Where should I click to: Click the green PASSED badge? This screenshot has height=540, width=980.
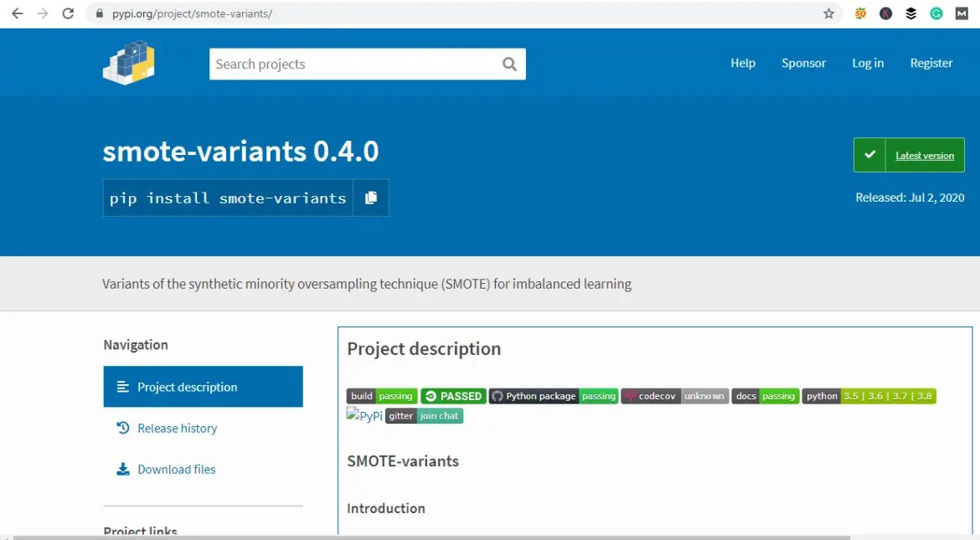pos(453,396)
